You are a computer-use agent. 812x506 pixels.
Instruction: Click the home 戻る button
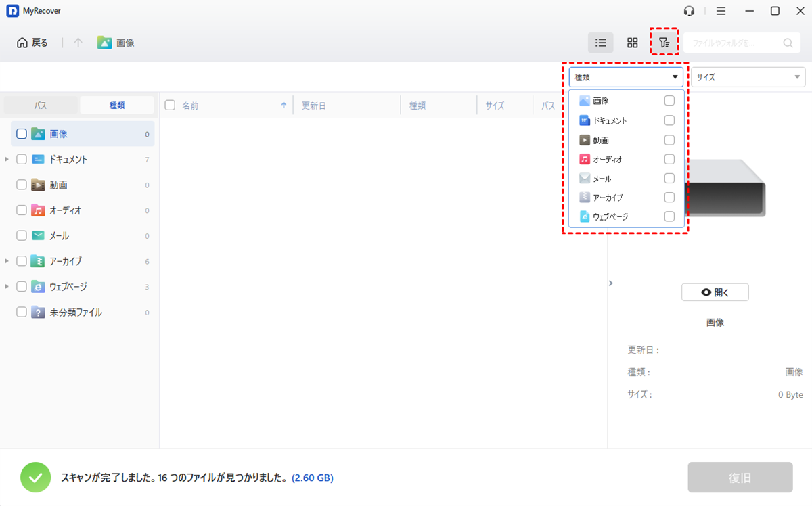pos(32,43)
